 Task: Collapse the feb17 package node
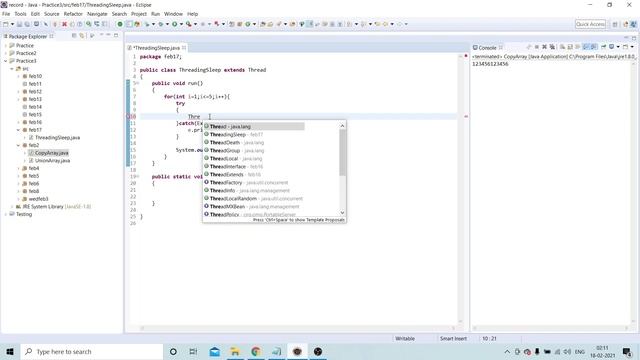coord(18,130)
